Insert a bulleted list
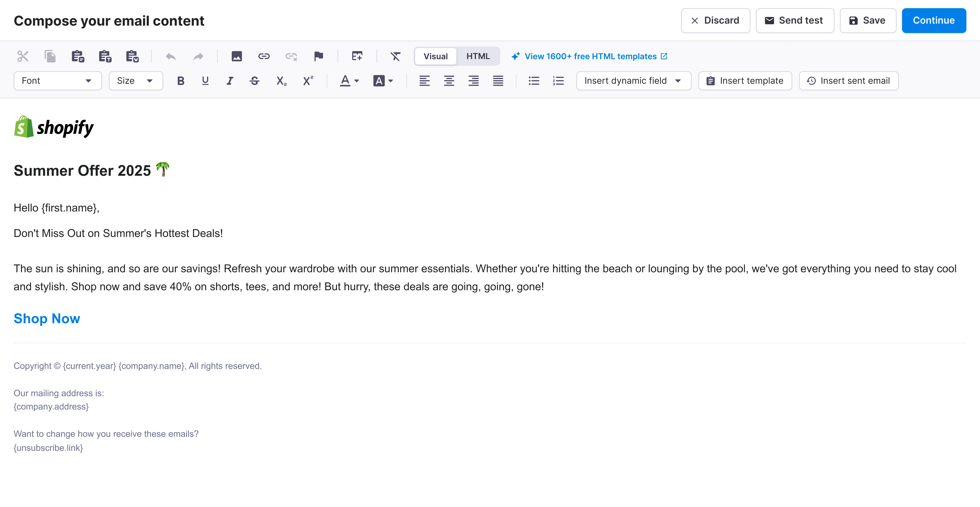Image resolution: width=980 pixels, height=507 pixels. pos(534,81)
